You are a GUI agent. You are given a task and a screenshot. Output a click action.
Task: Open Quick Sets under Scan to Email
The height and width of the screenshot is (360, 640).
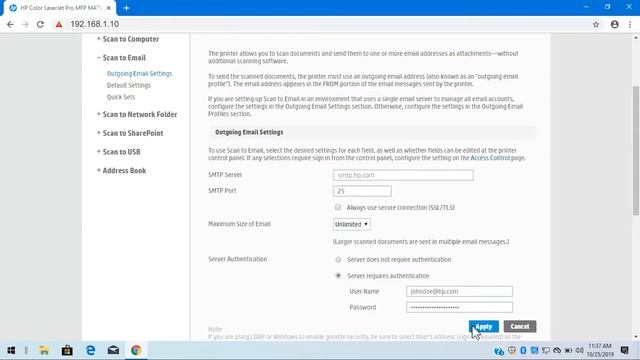[x=121, y=97]
